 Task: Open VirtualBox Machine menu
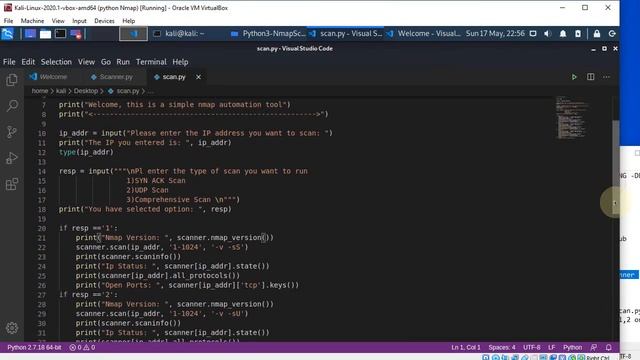[32, 21]
